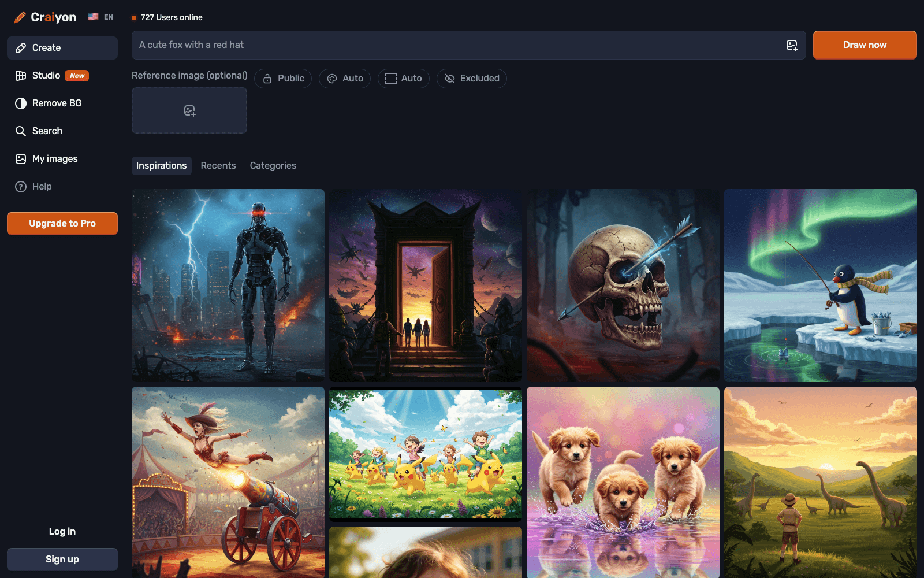This screenshot has height=578, width=924.
Task: Open the aspect ratio Auto dropdown
Action: [404, 79]
